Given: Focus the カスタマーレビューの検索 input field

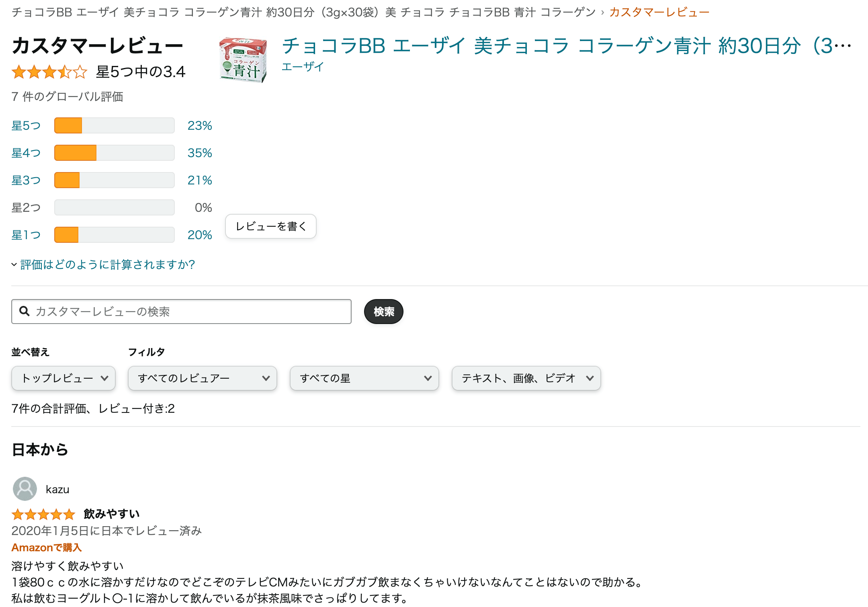Looking at the screenshot, I should [x=181, y=312].
